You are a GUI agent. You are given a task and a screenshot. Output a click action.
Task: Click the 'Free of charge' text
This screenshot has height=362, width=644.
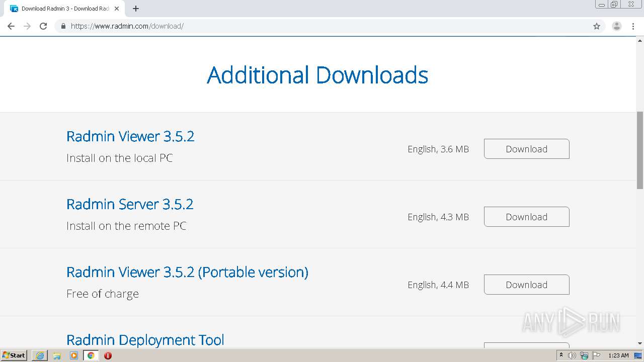pos(103,294)
